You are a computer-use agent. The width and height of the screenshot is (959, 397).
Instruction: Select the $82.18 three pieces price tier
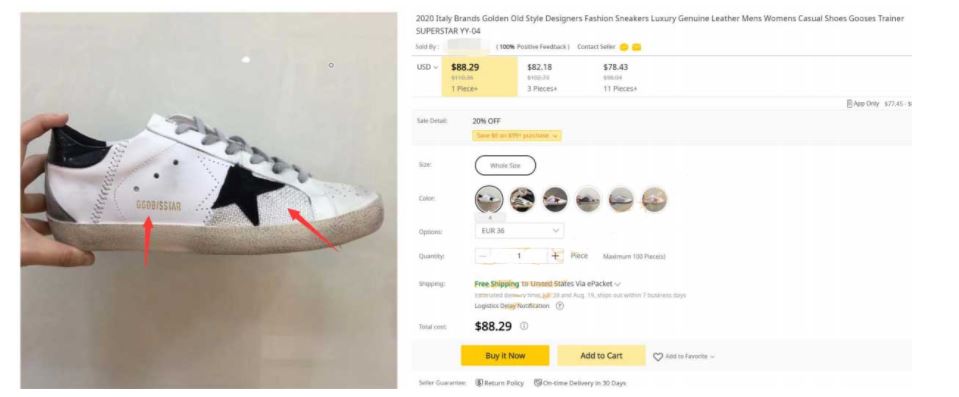(542, 77)
